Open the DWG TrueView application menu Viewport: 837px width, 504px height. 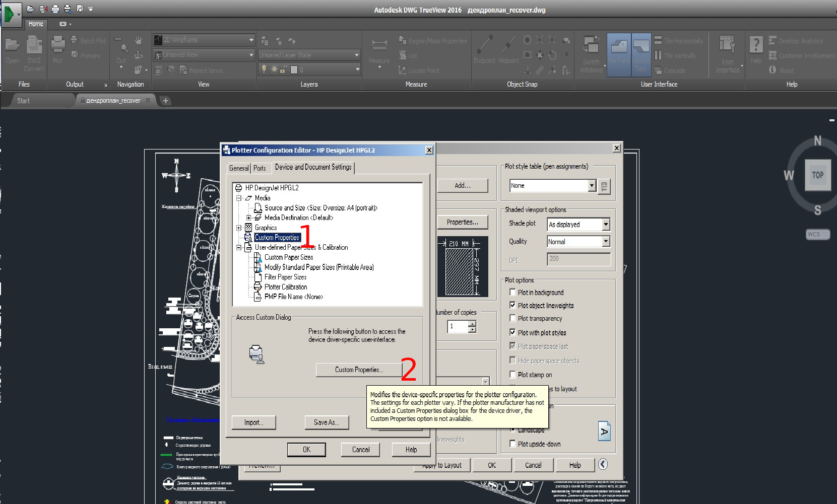[x=11, y=15]
